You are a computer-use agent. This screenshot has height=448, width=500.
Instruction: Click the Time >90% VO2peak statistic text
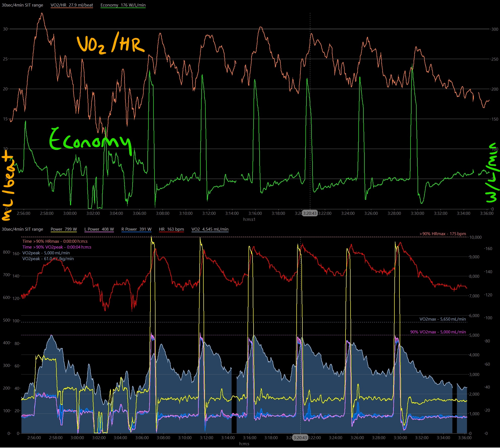coord(57,247)
